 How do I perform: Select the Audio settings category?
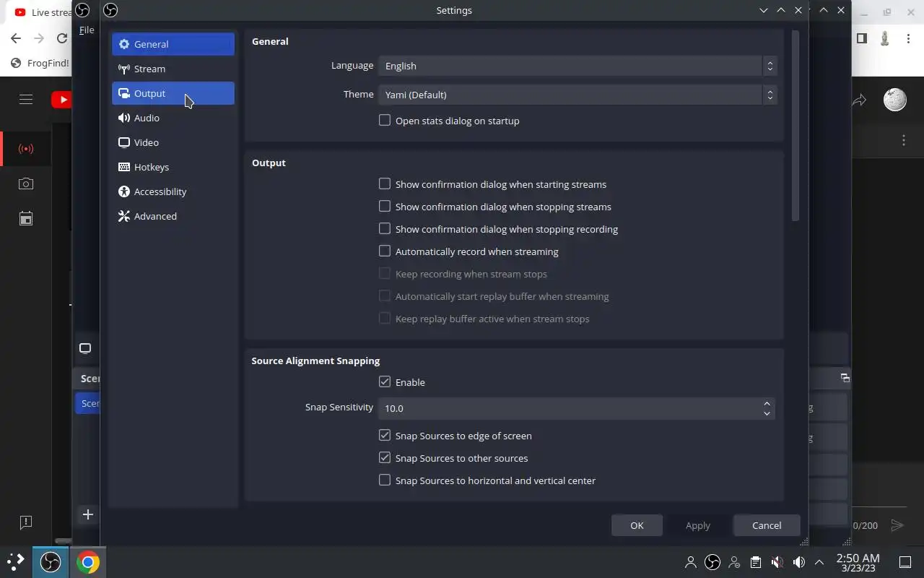coord(173,118)
